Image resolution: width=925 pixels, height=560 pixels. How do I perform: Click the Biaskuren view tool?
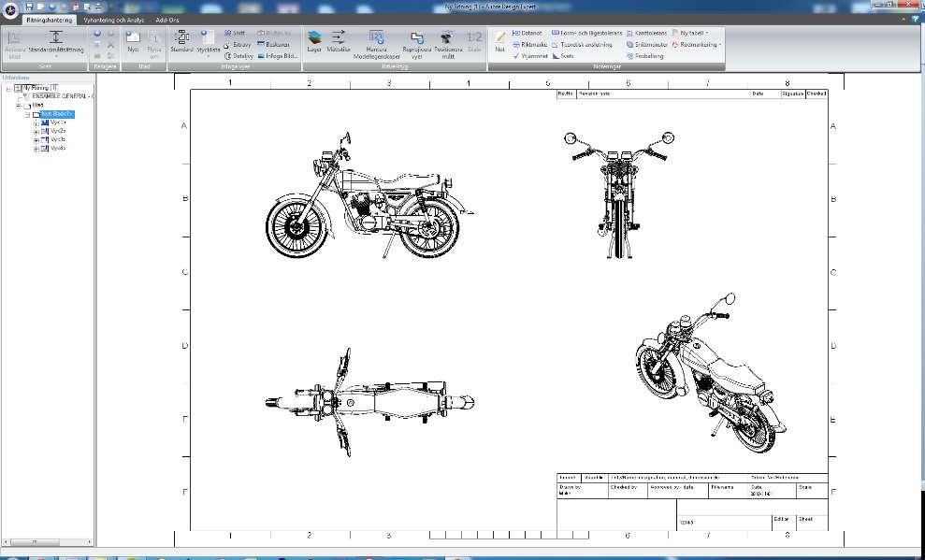[274, 45]
